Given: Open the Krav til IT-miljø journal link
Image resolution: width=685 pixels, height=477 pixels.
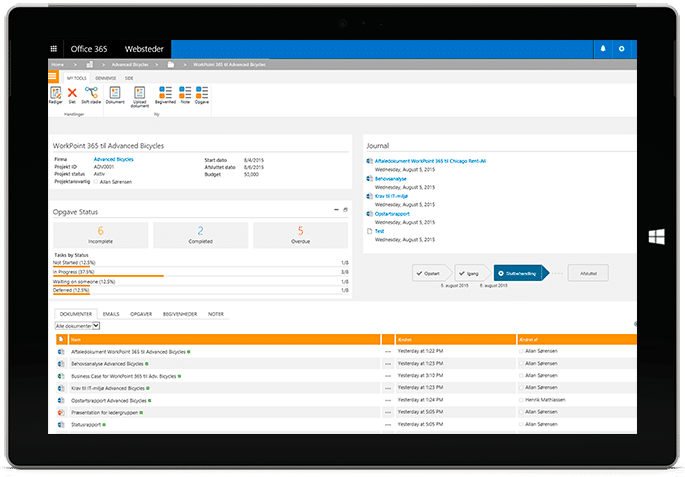Looking at the screenshot, I should click(x=391, y=196).
